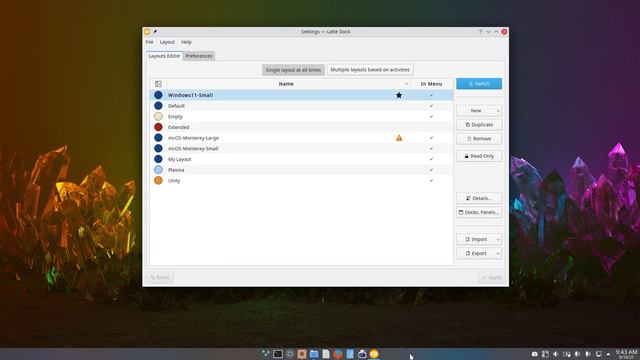The width and height of the screenshot is (640, 360).
Task: Select Multiple layouts based on activities
Action: coord(370,70)
